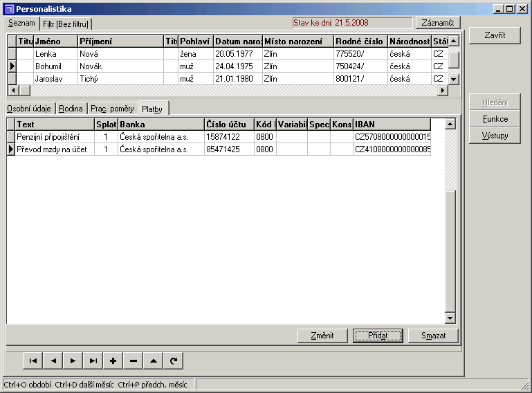Image resolution: width=532 pixels, height=393 pixels.
Task: Click the Příjmení column header
Action: [x=121, y=42]
